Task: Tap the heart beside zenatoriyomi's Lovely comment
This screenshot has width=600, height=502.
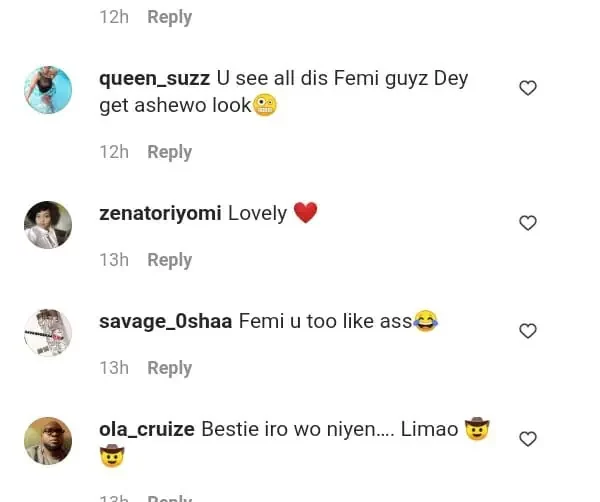Action: tap(528, 223)
